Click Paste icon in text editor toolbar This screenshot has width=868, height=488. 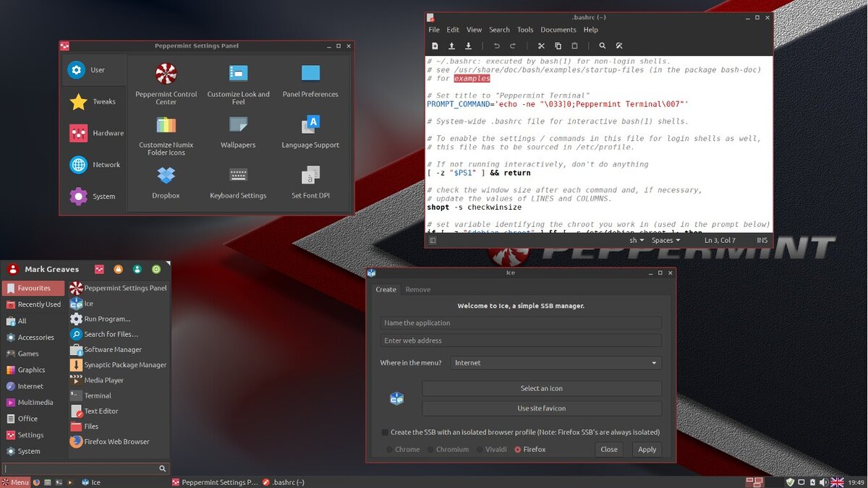point(574,46)
